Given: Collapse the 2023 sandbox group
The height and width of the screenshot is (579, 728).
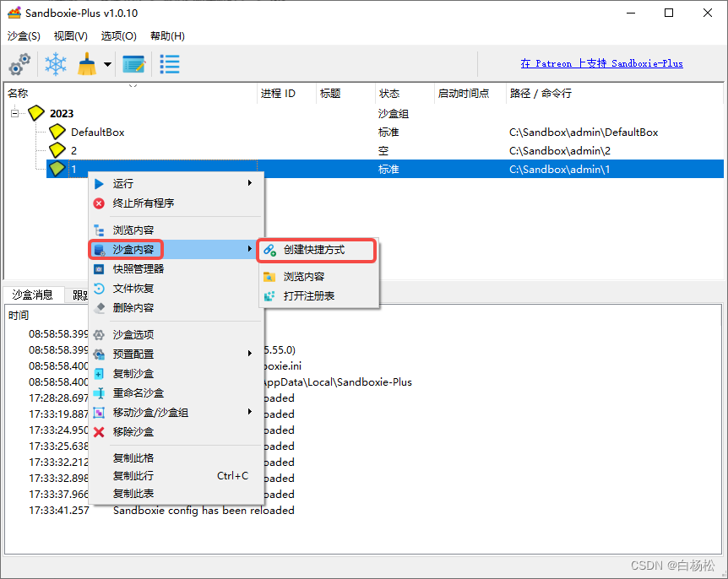Looking at the screenshot, I should coord(15,113).
